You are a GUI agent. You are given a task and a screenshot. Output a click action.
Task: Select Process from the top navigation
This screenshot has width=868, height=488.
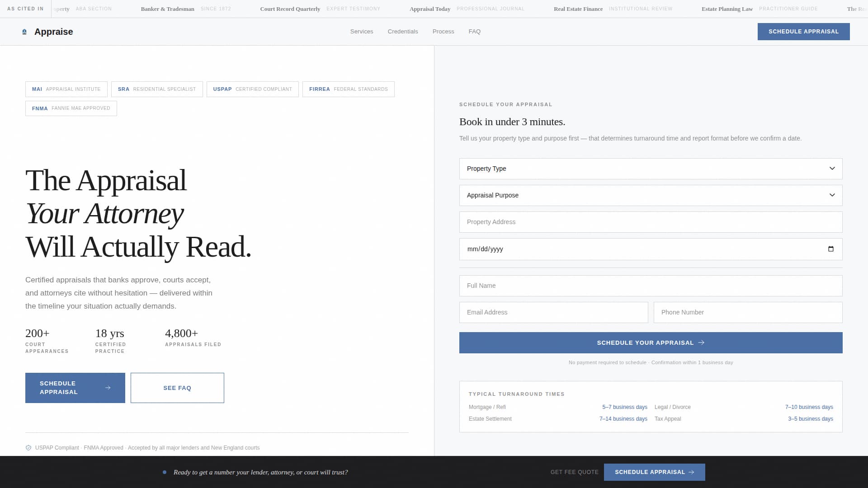pyautogui.click(x=443, y=31)
